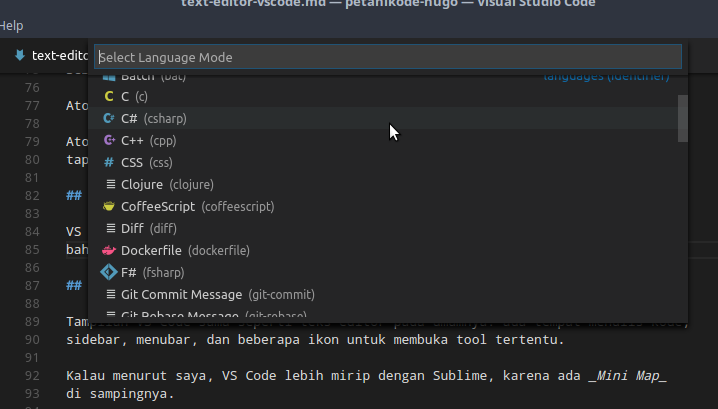Click the Diff list icon
The width and height of the screenshot is (718, 409).
[111, 228]
